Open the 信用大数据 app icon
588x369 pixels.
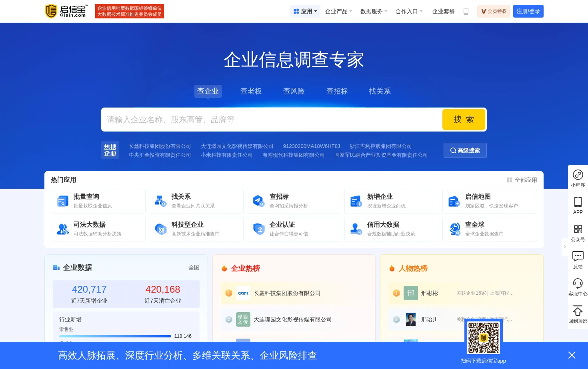pos(356,229)
